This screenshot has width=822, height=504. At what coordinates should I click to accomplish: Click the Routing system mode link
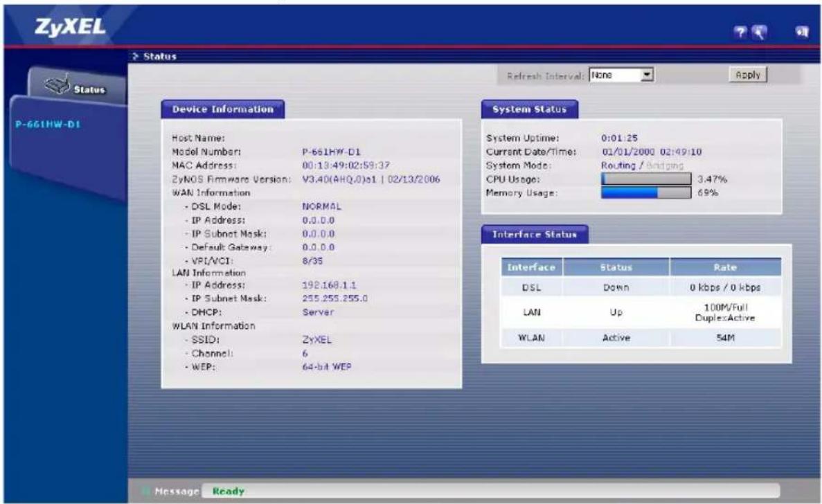pos(618,165)
